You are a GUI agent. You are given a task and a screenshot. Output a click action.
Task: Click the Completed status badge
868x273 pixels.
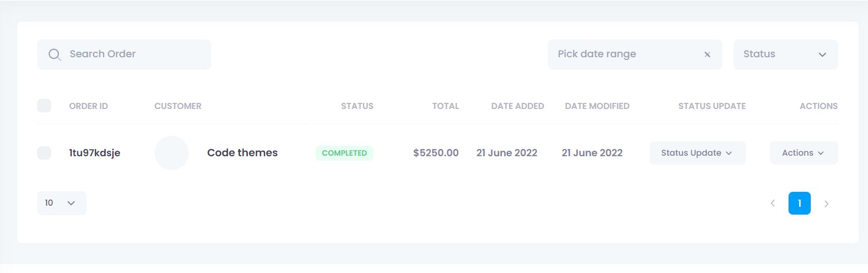[345, 153]
